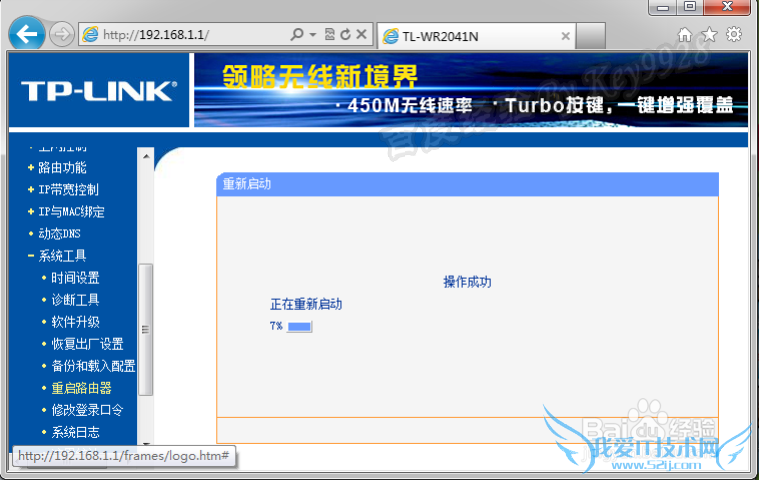759x480 pixels.
Task: Click the browser forward arrow button
Action: pyautogui.click(x=61, y=34)
